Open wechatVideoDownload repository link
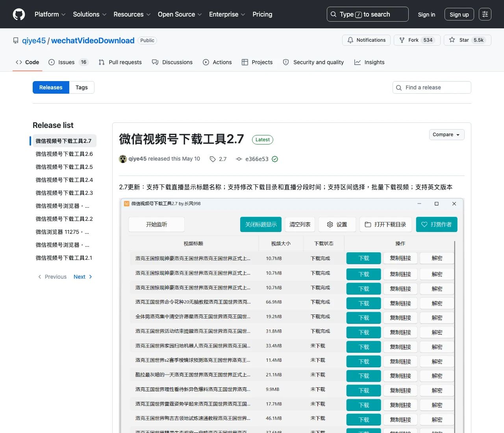504x433 pixels. (93, 41)
